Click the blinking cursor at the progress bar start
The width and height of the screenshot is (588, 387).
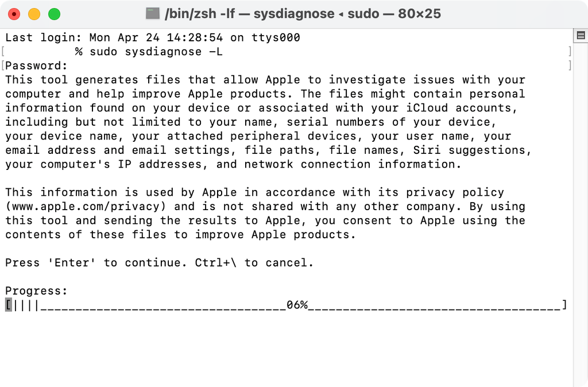[x=8, y=305]
